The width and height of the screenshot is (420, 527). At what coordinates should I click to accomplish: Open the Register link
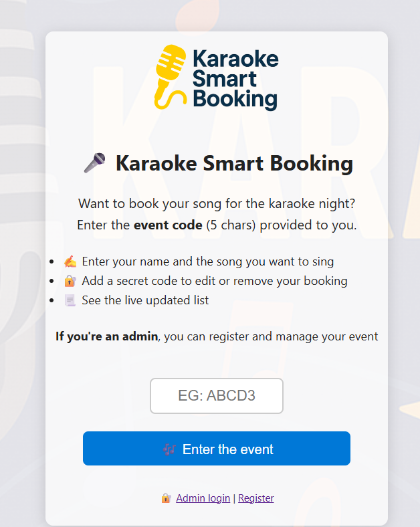pyautogui.click(x=256, y=498)
